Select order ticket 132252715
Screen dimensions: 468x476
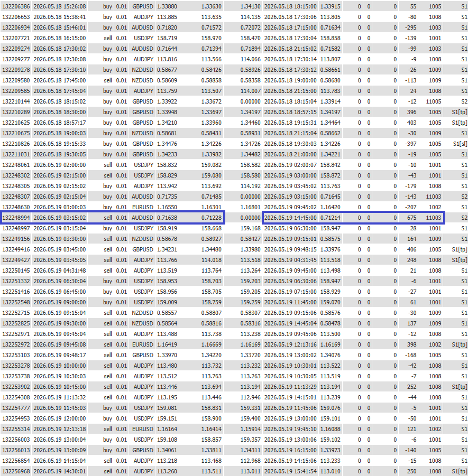(x=16, y=313)
